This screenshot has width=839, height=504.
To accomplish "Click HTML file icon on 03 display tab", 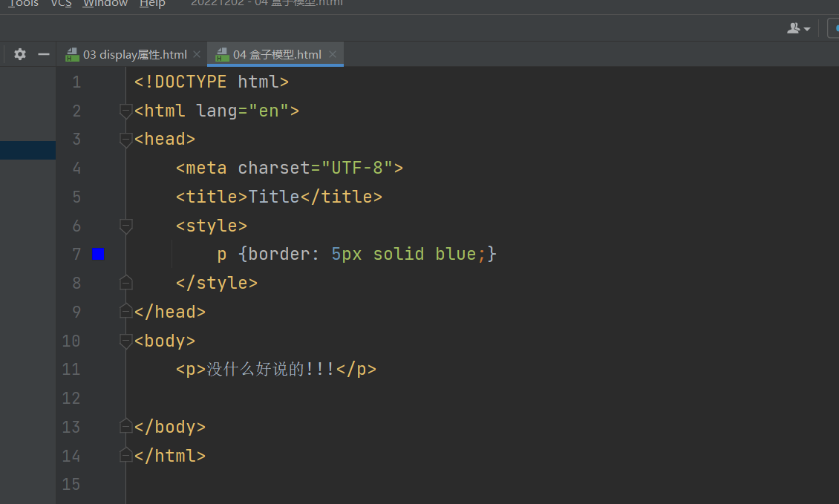I will click(x=72, y=55).
